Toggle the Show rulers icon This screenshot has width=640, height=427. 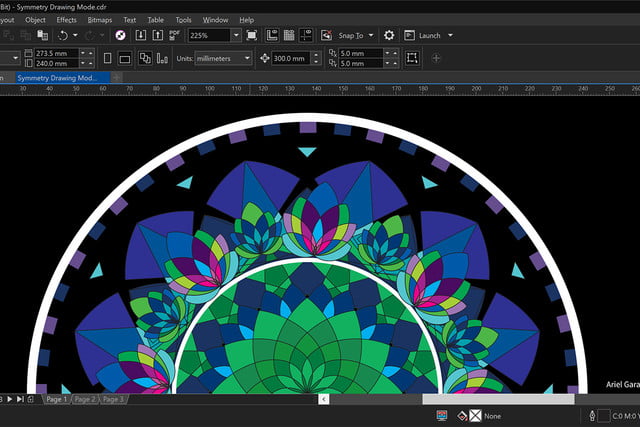272,36
